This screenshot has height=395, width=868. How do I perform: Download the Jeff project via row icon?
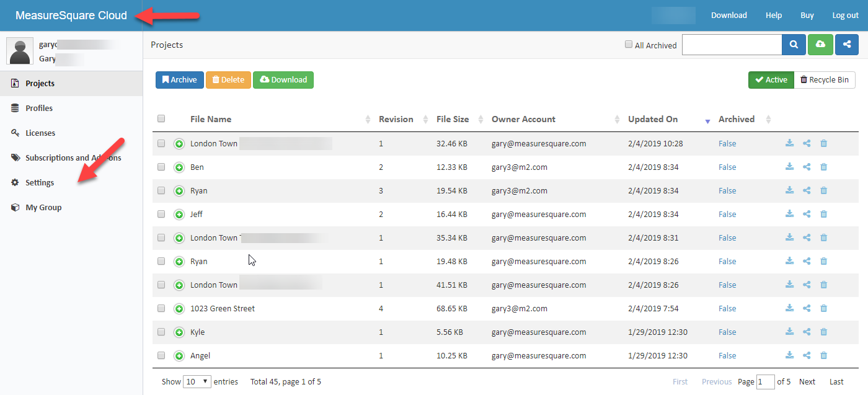pos(789,214)
